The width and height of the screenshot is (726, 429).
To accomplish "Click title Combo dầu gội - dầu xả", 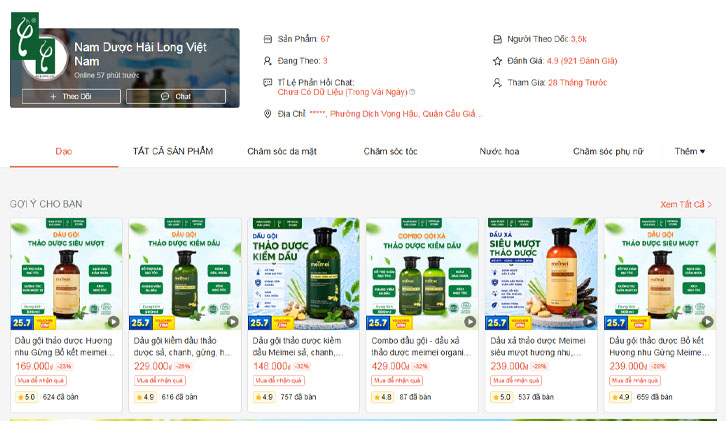I will (421, 346).
